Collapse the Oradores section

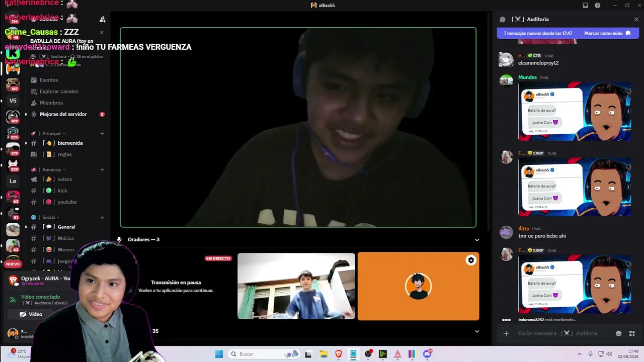point(477,240)
